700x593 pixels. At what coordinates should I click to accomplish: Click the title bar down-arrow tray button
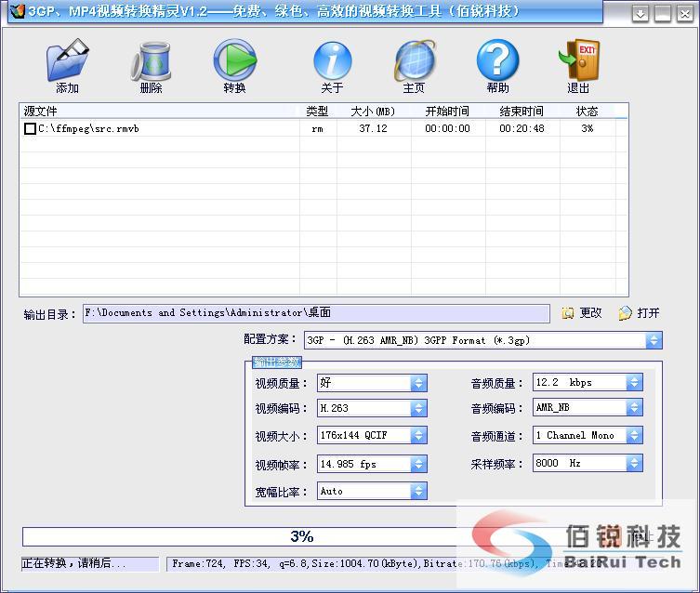click(x=641, y=14)
